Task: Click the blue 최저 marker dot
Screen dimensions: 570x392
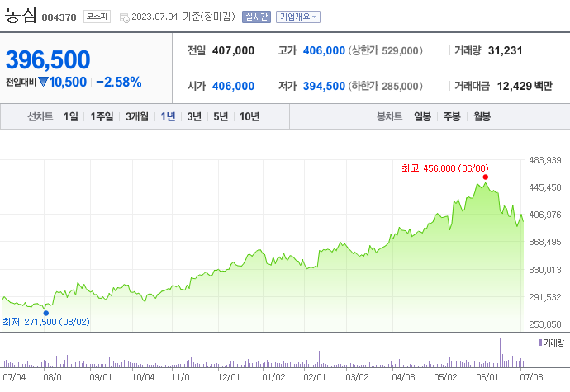Action: [x=45, y=313]
